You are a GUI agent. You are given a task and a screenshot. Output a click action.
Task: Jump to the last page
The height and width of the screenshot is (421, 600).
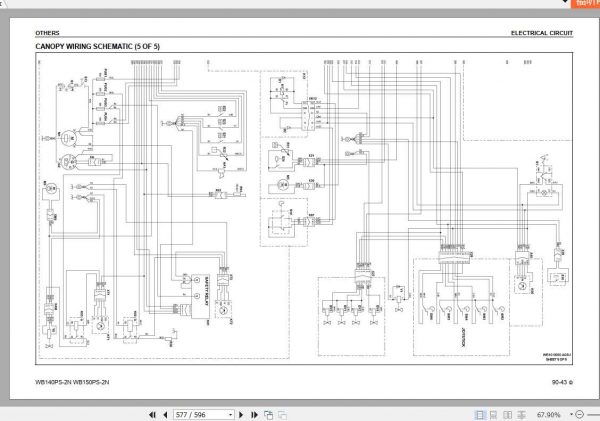(x=254, y=415)
